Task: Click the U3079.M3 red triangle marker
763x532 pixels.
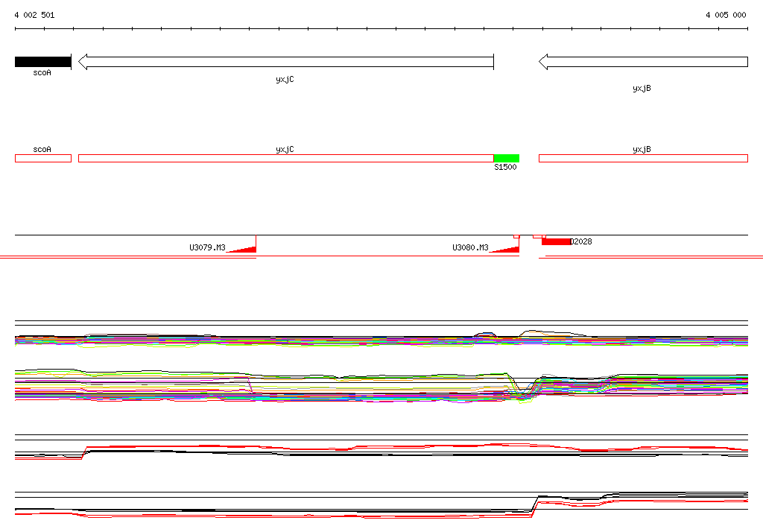Action: pos(242,249)
